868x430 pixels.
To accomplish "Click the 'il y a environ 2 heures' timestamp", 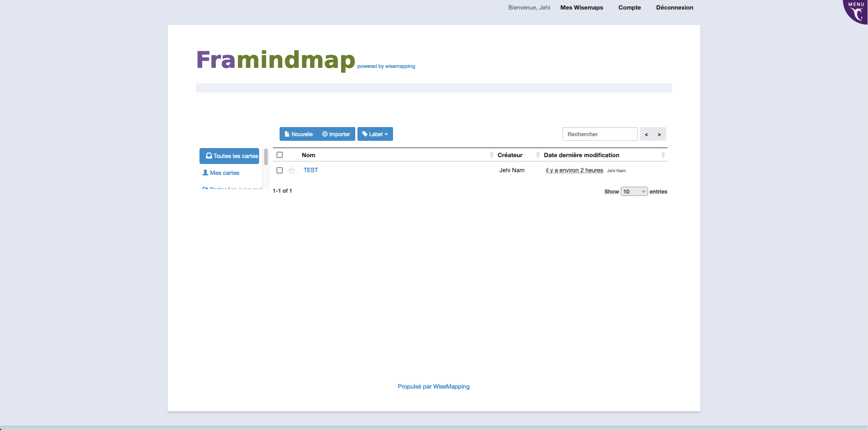I will coord(574,170).
